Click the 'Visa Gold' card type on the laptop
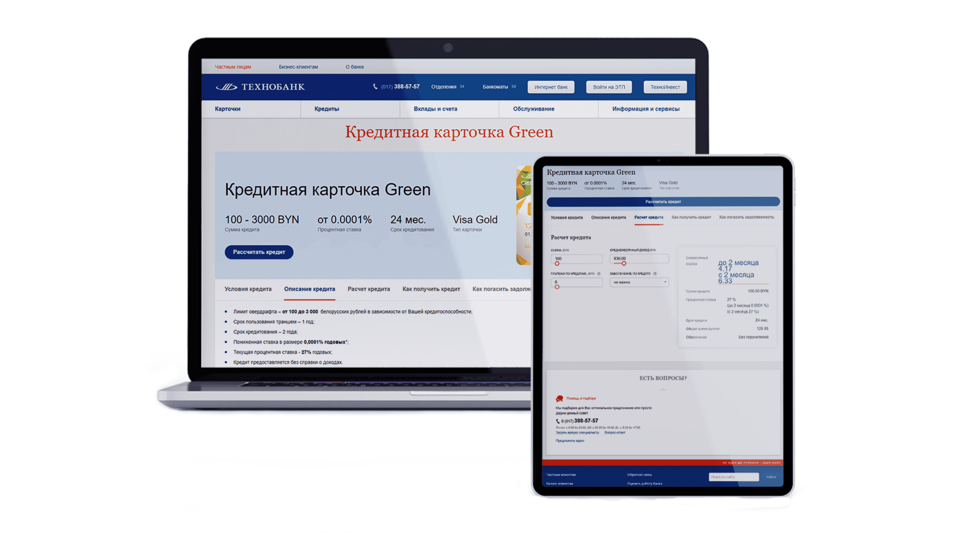This screenshot has width=980, height=533. (475, 220)
